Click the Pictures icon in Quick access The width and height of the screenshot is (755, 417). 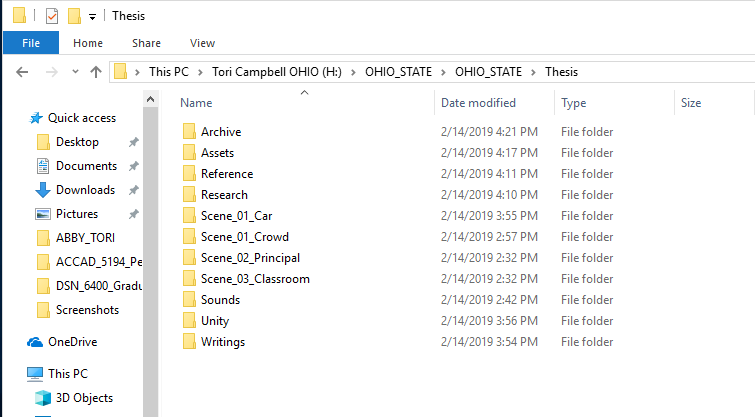[x=43, y=214]
